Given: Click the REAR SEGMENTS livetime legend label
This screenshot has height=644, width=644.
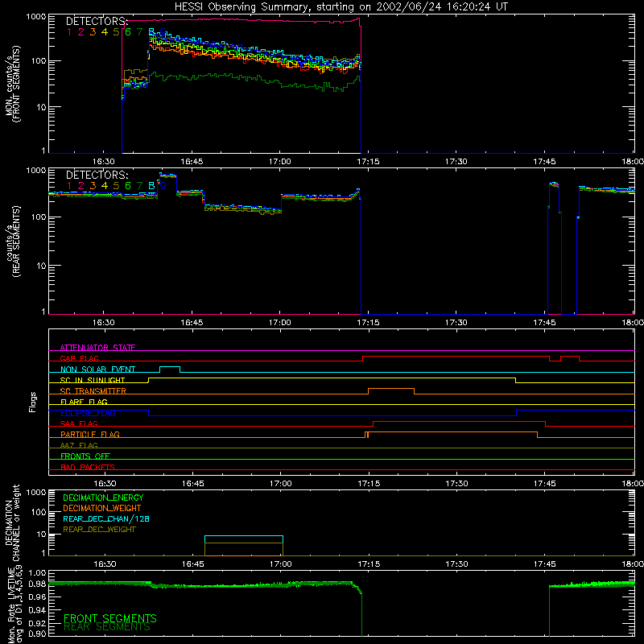Looking at the screenshot, I should (x=107, y=627).
